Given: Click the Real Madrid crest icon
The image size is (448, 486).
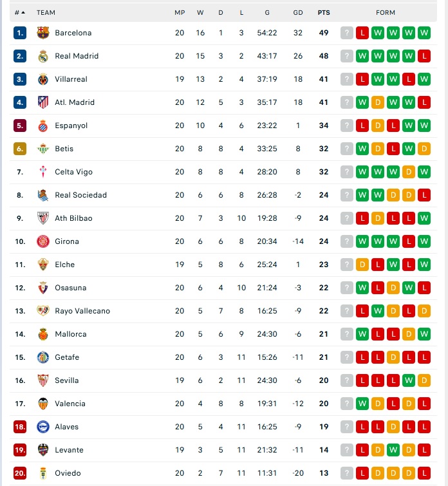Looking at the screenshot, I should (43, 56).
